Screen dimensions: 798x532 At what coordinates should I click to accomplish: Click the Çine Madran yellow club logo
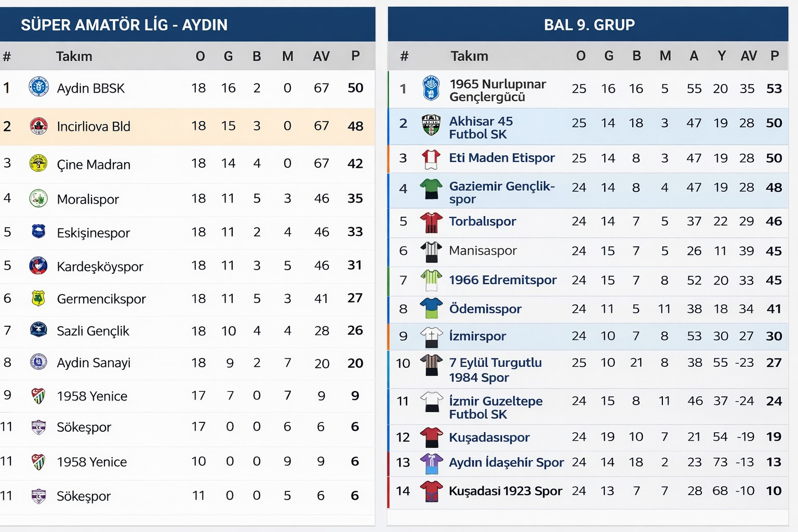(x=38, y=163)
